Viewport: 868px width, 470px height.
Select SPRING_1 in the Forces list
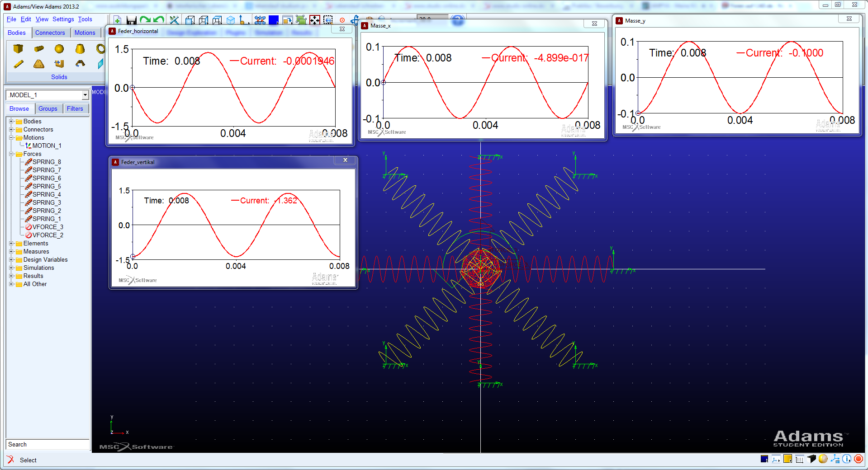click(47, 219)
